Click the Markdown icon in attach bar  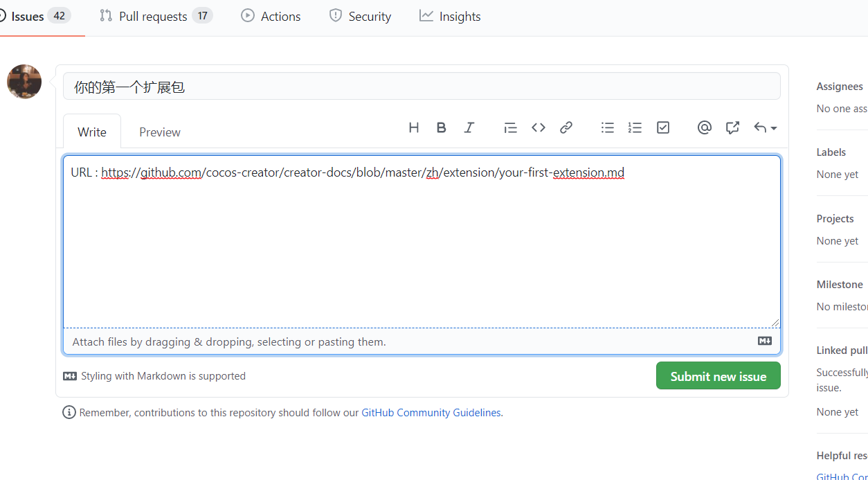[x=765, y=341]
